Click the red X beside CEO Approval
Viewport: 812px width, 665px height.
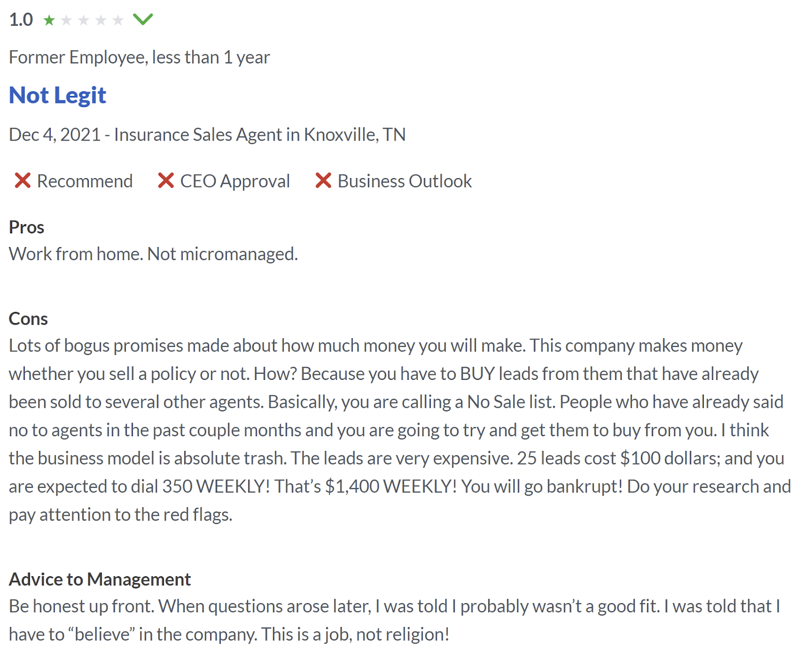pyautogui.click(x=166, y=181)
